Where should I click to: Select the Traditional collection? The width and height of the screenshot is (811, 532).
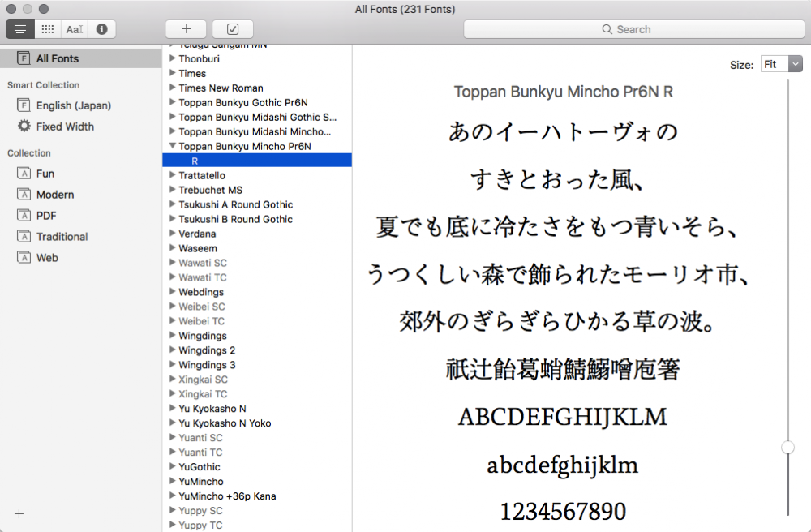[x=62, y=237]
